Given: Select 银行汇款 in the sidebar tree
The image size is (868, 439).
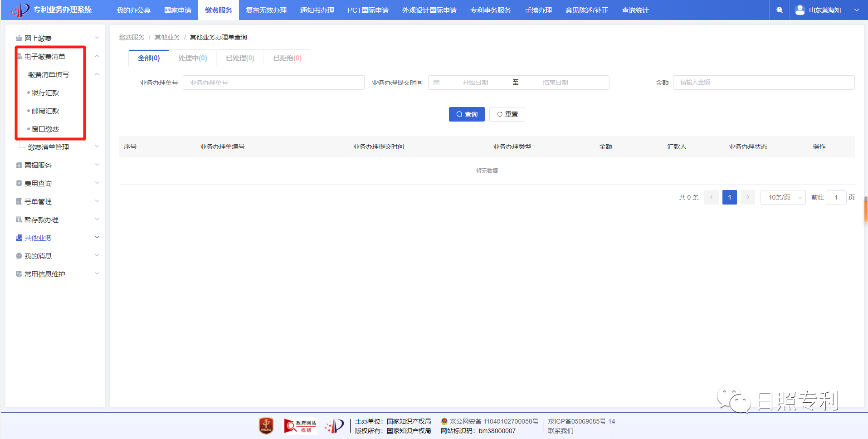Looking at the screenshot, I should 45,93.
